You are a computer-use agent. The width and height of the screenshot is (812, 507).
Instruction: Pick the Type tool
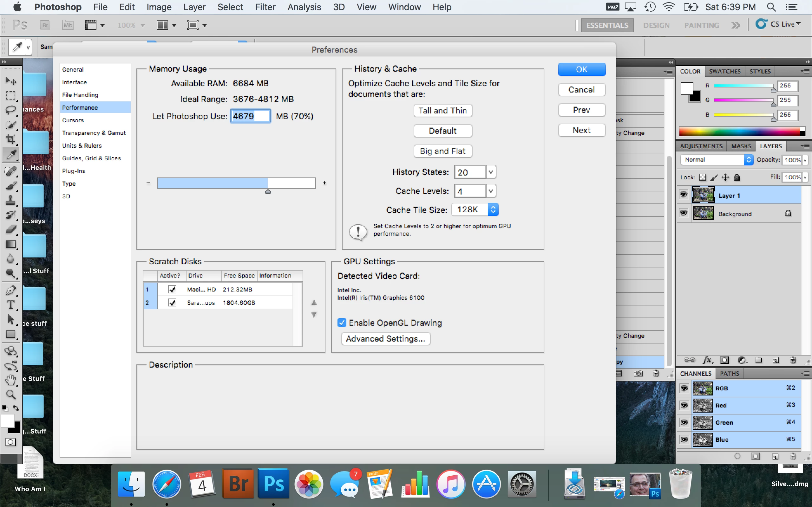point(11,305)
